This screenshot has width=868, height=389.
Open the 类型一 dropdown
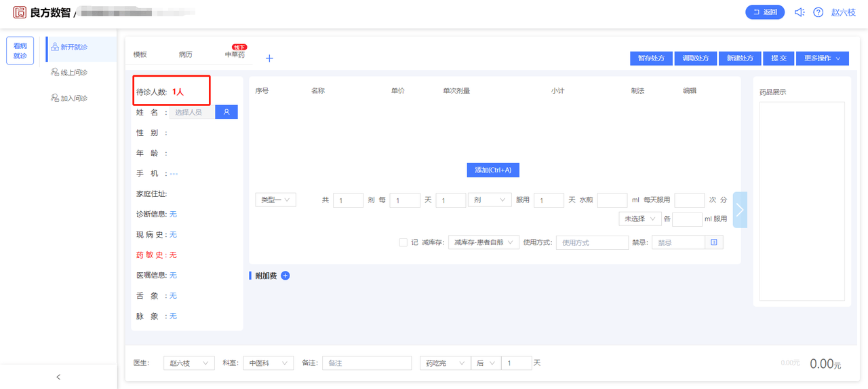[x=275, y=200]
